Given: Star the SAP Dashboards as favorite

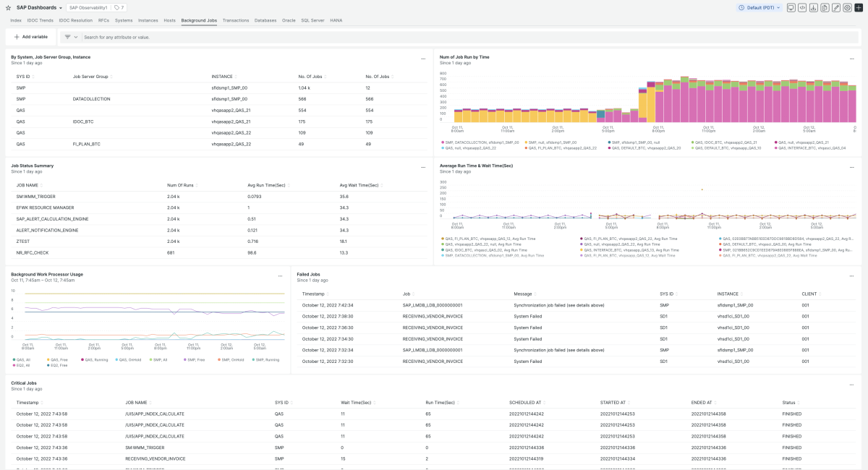Looking at the screenshot, I should point(9,7).
